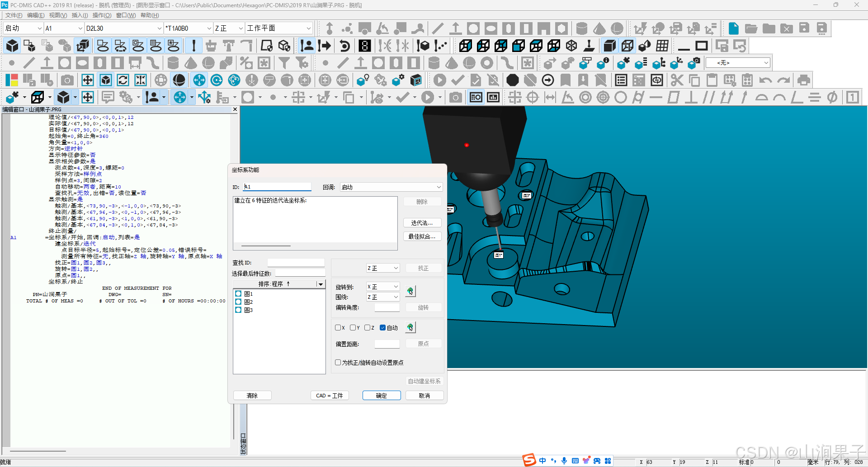Viewport: 868px width, 467px height.
Task: Open the 回调 alignment recall dropdown
Action: coord(391,187)
